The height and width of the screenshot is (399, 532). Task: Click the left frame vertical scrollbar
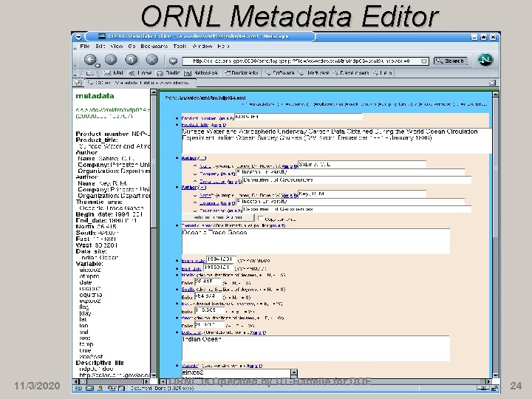coord(154,233)
